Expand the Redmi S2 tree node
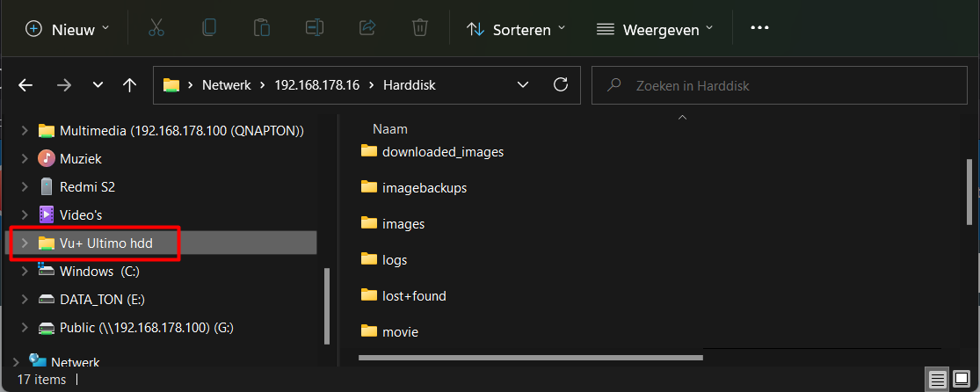 coord(25,187)
